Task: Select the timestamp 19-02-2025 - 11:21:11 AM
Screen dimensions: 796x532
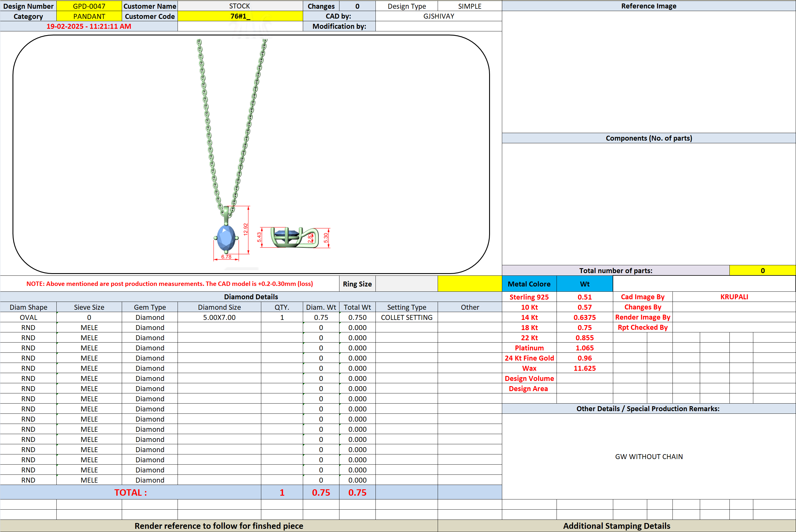Action: 89,26
